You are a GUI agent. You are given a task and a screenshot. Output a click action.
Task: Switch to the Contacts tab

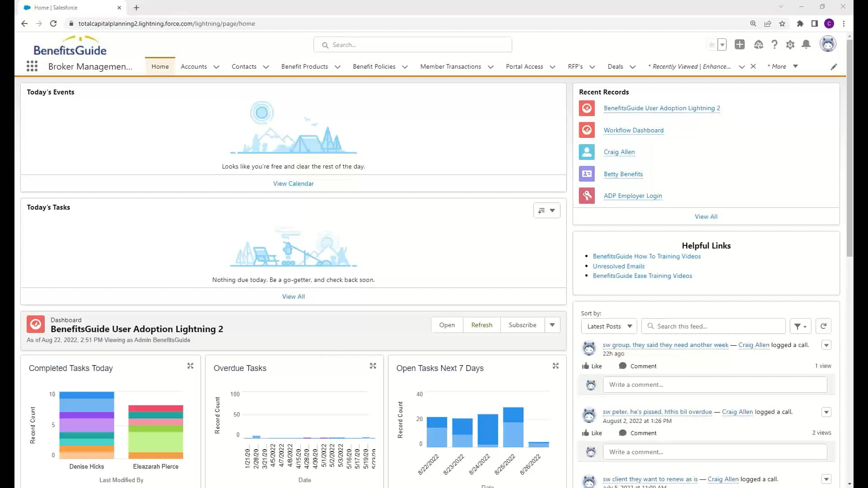click(244, 66)
